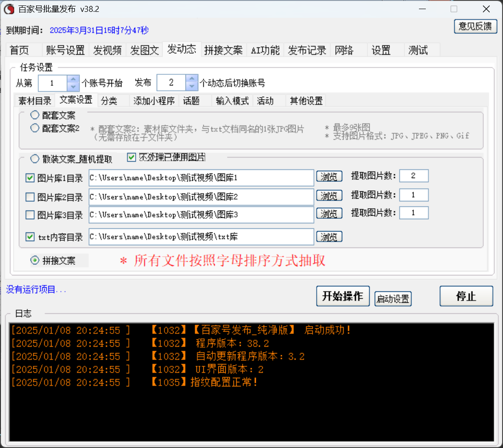The image size is (503, 448).
Task: Enable the 图片库3目录 checkbox
Action: click(x=30, y=215)
